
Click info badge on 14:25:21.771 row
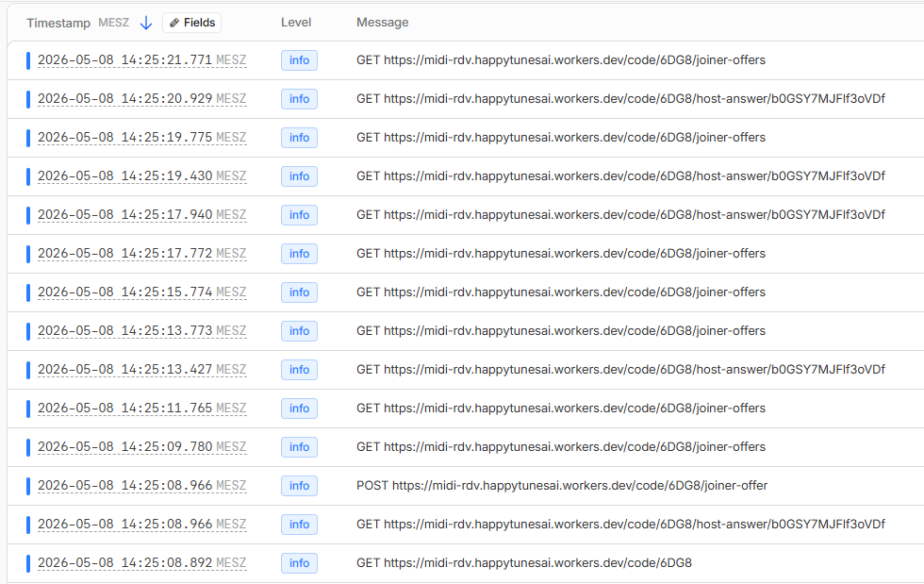(300, 60)
